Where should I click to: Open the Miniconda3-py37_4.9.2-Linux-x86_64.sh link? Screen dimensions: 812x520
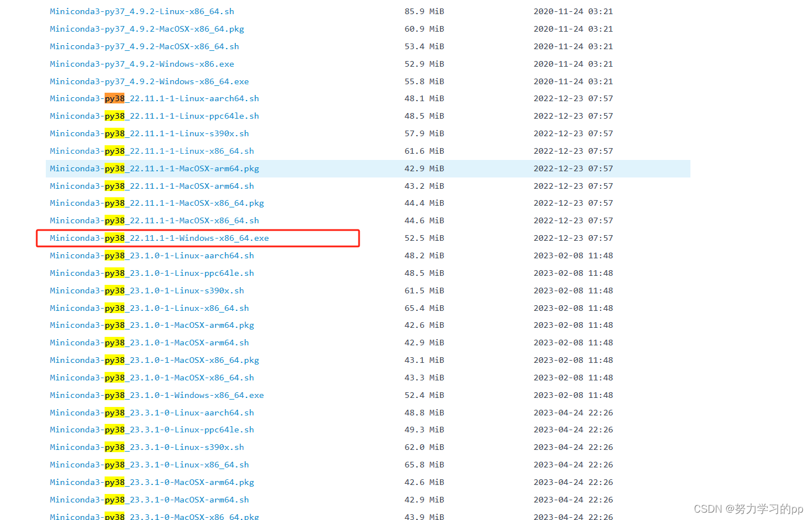pos(141,11)
